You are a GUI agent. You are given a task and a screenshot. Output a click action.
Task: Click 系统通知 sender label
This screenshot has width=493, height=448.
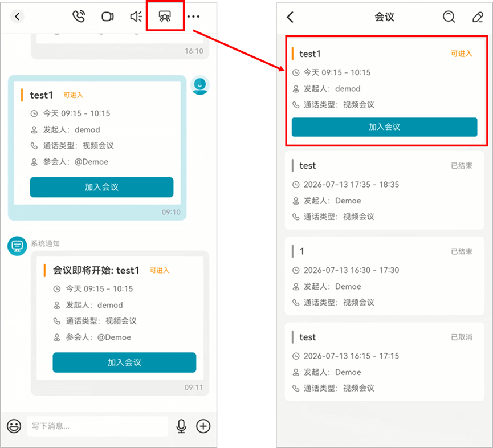pyautogui.click(x=45, y=243)
